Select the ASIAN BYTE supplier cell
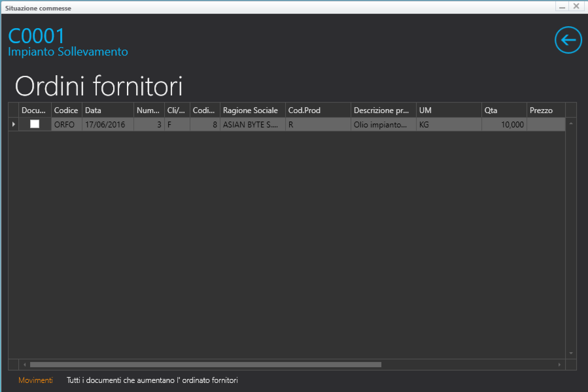588x392 pixels. click(252, 124)
